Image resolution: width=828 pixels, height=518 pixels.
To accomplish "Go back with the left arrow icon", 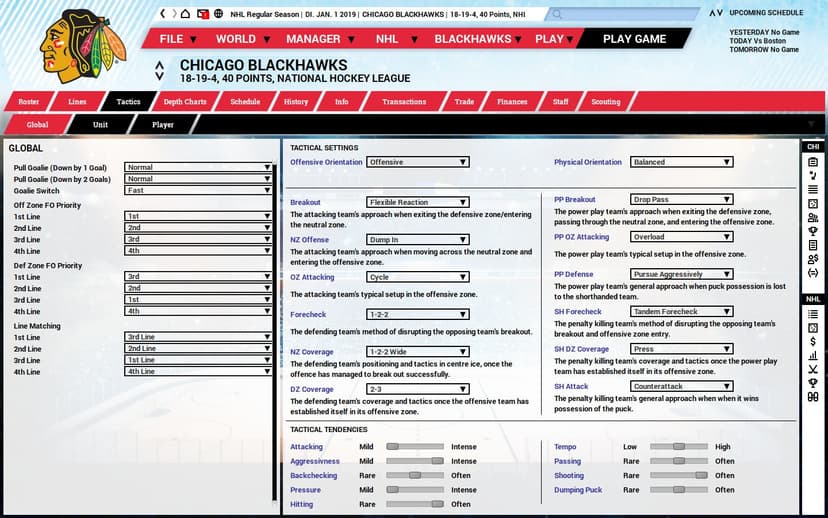I will (163, 14).
